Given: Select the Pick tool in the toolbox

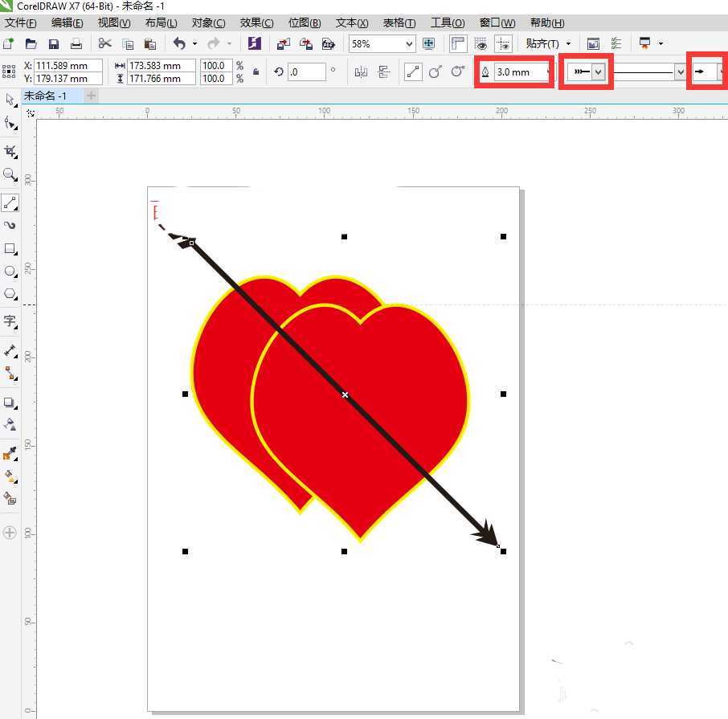Looking at the screenshot, I should coord(10,100).
